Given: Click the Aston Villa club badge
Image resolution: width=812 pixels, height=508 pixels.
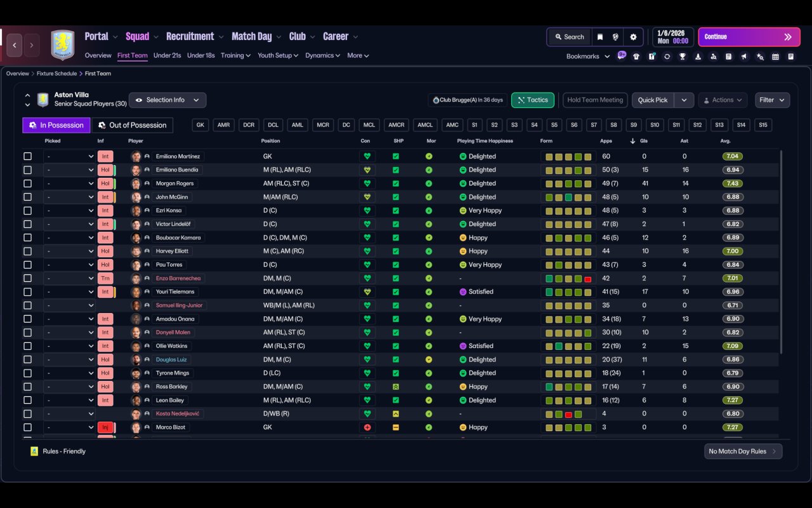Looking at the screenshot, I should click(x=62, y=45).
